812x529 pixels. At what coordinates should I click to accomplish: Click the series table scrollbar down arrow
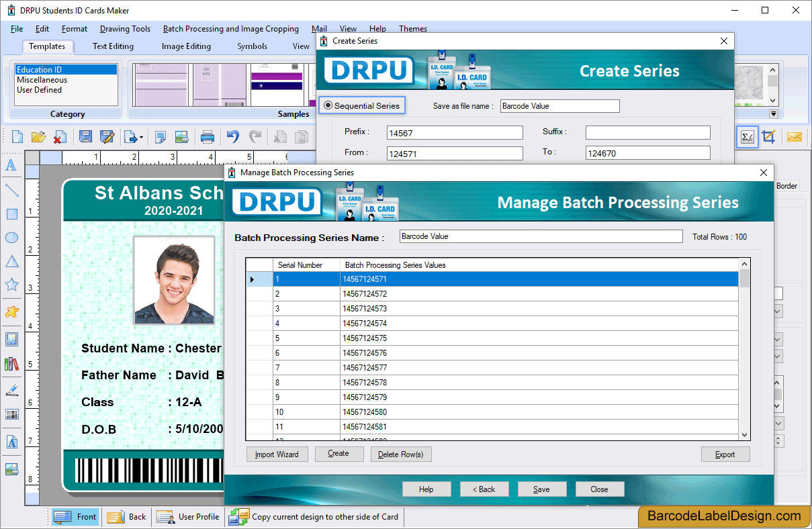(744, 435)
